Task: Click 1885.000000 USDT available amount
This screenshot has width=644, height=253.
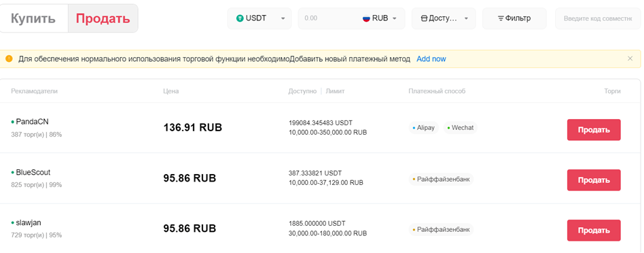Action: pos(317,223)
